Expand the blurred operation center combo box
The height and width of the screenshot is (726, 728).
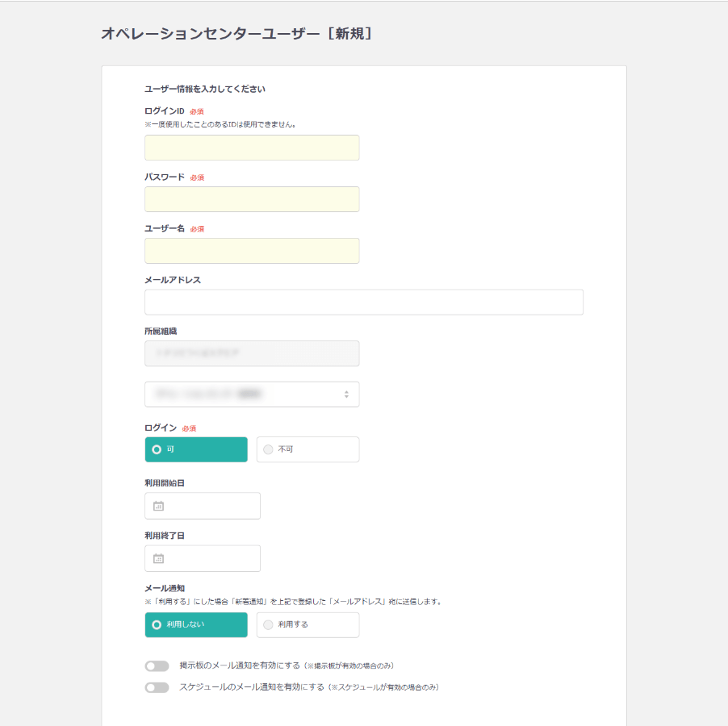pos(252,394)
